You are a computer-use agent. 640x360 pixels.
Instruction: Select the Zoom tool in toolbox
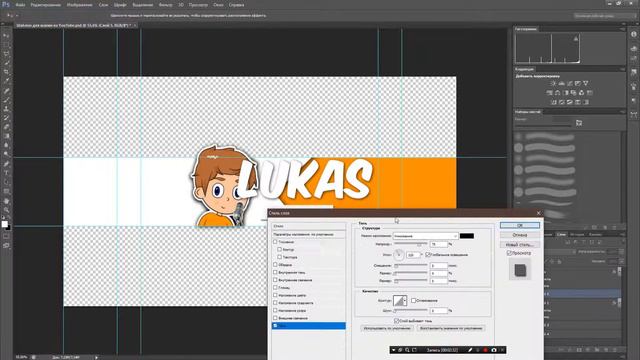click(6, 210)
